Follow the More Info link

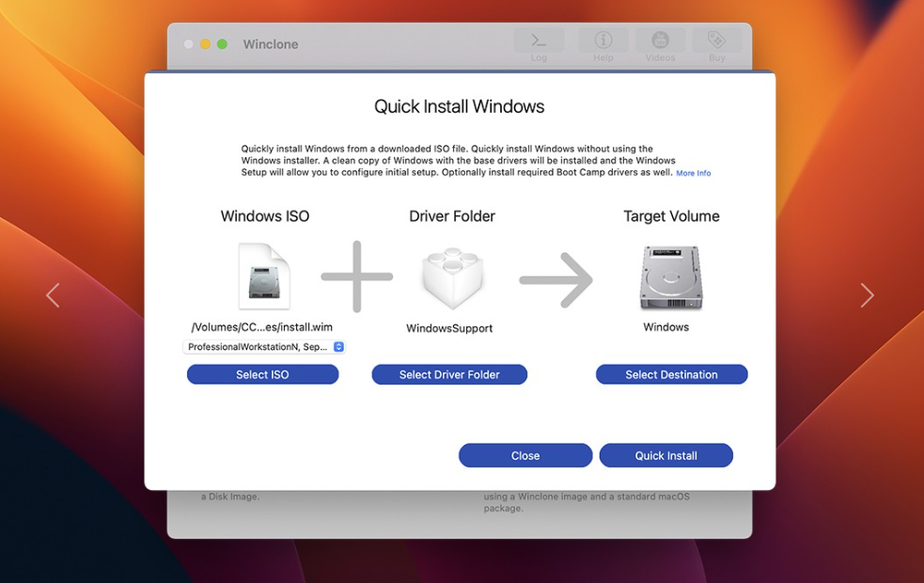pyautogui.click(x=693, y=174)
